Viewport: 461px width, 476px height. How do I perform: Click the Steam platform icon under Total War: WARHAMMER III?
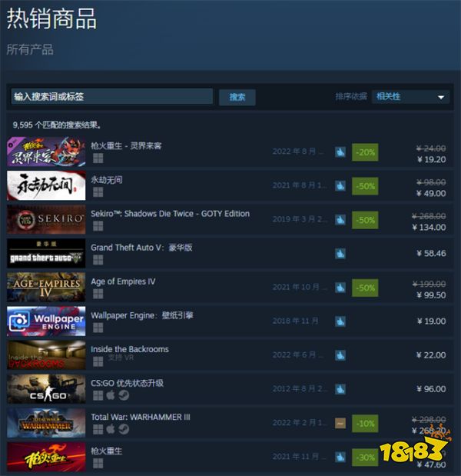[x=124, y=429]
